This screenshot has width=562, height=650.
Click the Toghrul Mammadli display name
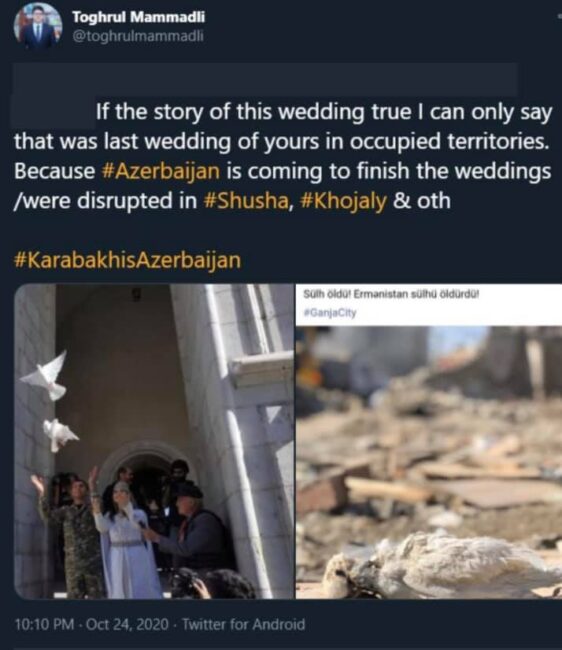[138, 17]
